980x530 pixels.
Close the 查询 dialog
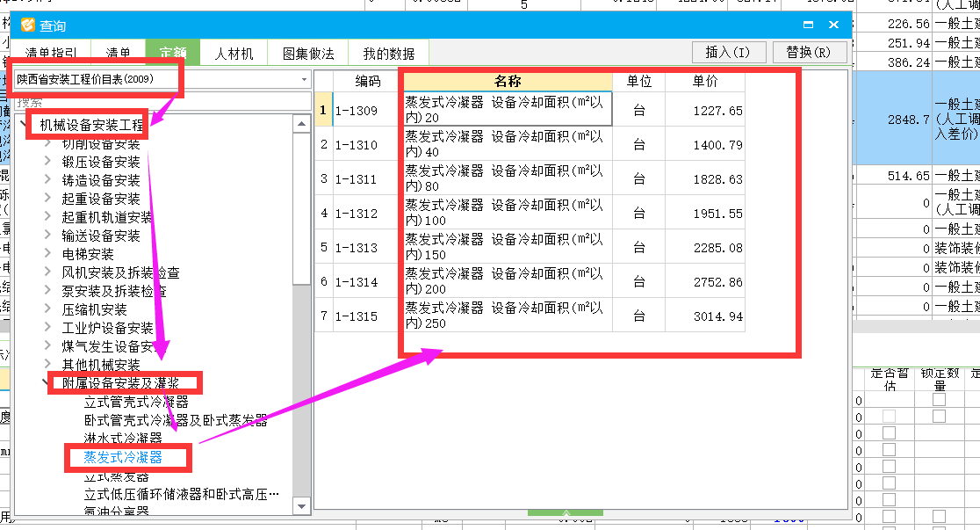[x=833, y=25]
